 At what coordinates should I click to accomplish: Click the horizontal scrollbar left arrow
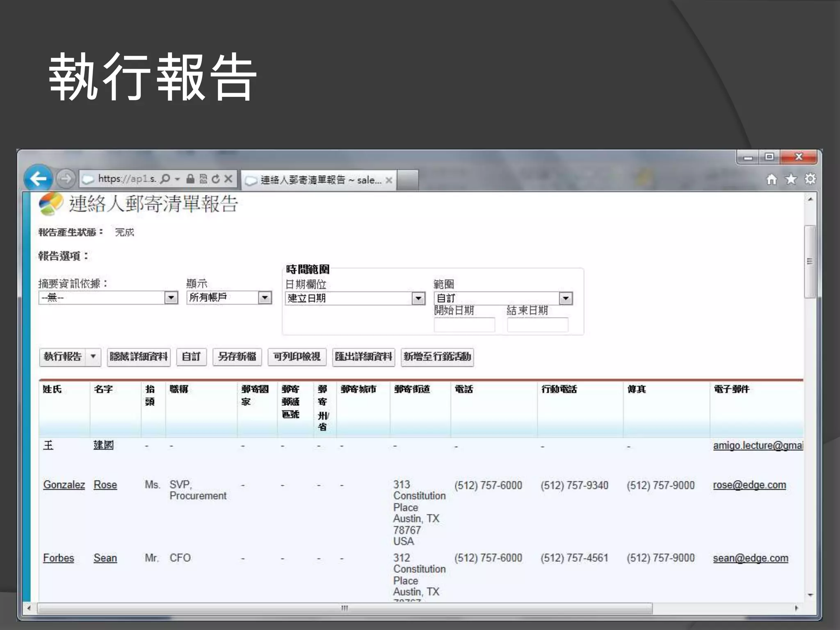(x=29, y=608)
